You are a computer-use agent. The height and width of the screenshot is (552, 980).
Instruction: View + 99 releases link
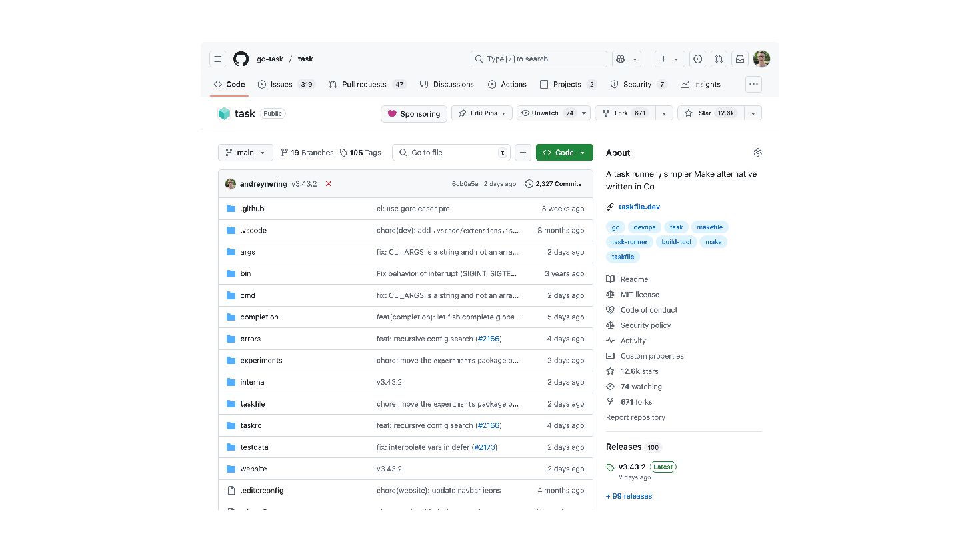(x=629, y=496)
